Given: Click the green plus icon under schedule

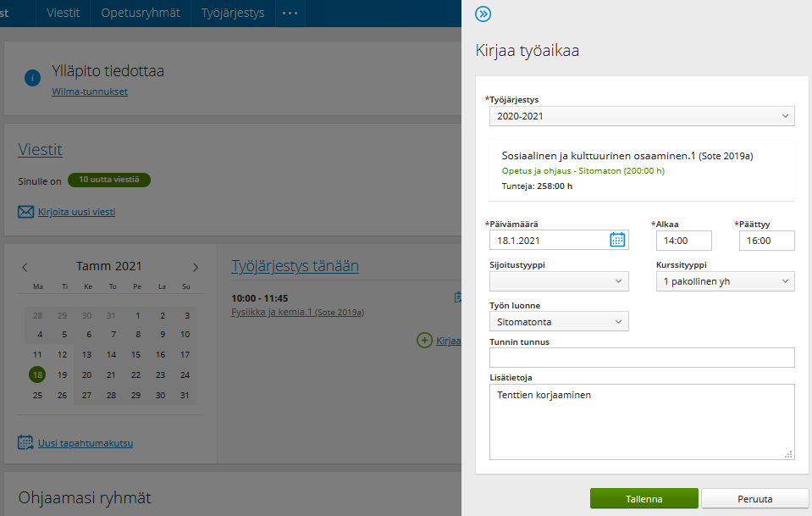Looking at the screenshot, I should (424, 341).
